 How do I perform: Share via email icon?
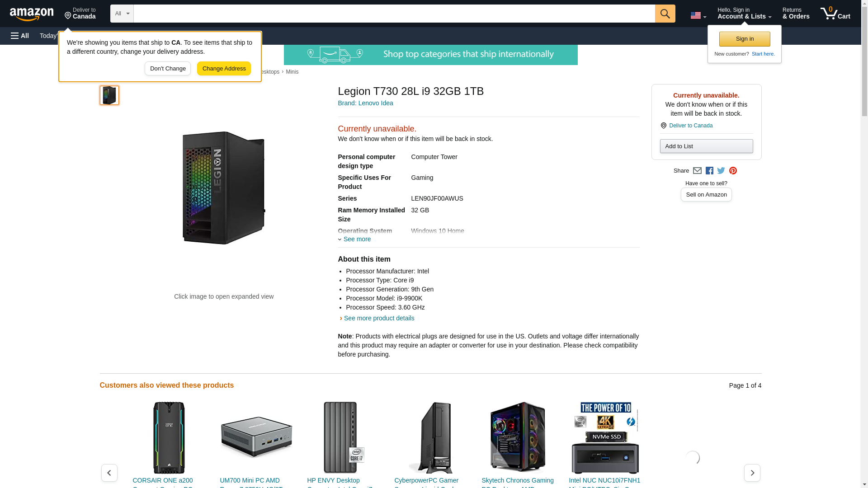click(x=697, y=171)
